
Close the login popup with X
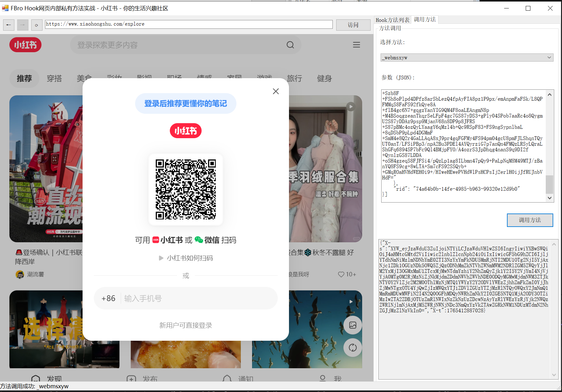pyautogui.click(x=276, y=91)
